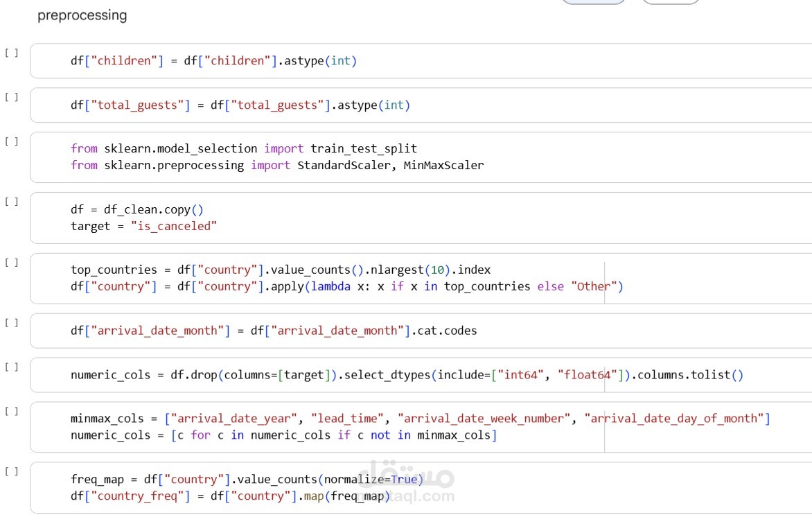Click the StandardScaler, MinMaxScaler import line
Screen dimensions: 812x515
pos(277,165)
